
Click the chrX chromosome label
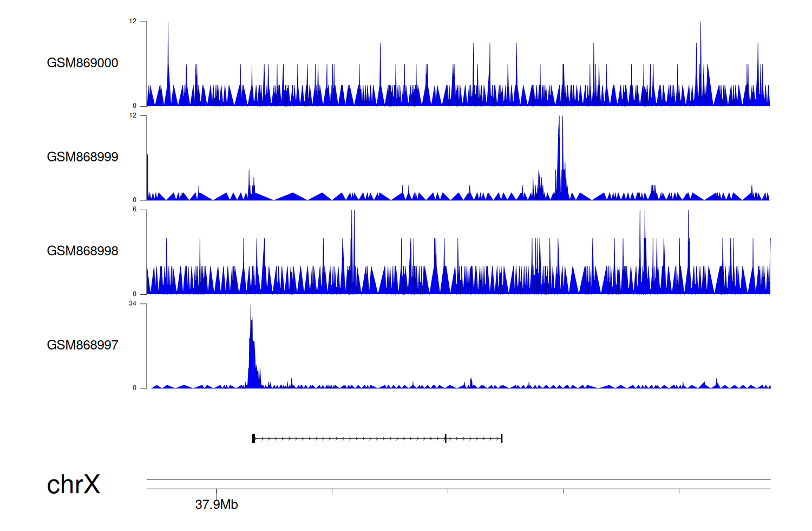[x=74, y=484]
